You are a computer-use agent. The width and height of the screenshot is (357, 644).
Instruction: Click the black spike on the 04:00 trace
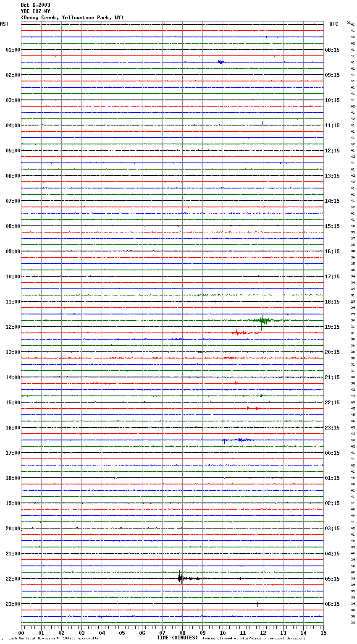(x=262, y=123)
